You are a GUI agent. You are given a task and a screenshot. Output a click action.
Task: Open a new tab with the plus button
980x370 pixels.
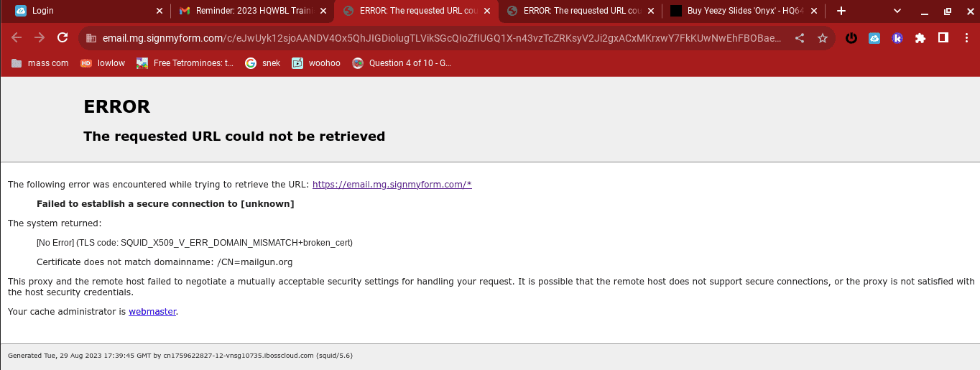click(x=841, y=11)
